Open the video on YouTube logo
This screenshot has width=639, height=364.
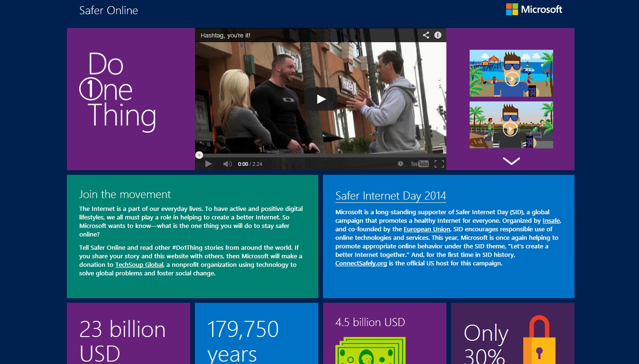click(420, 164)
